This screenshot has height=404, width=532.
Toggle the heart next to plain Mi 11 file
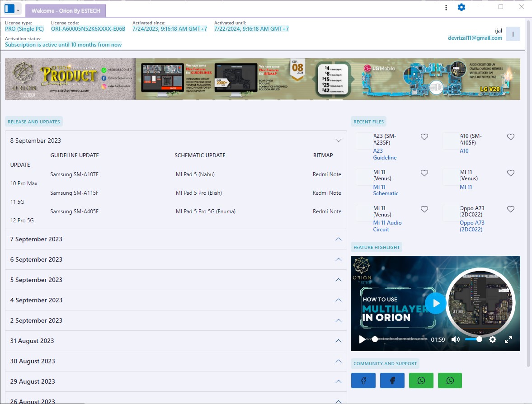(x=511, y=173)
